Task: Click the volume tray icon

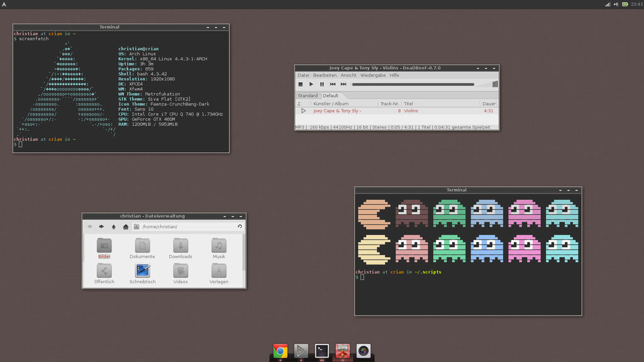Action: 616,4
